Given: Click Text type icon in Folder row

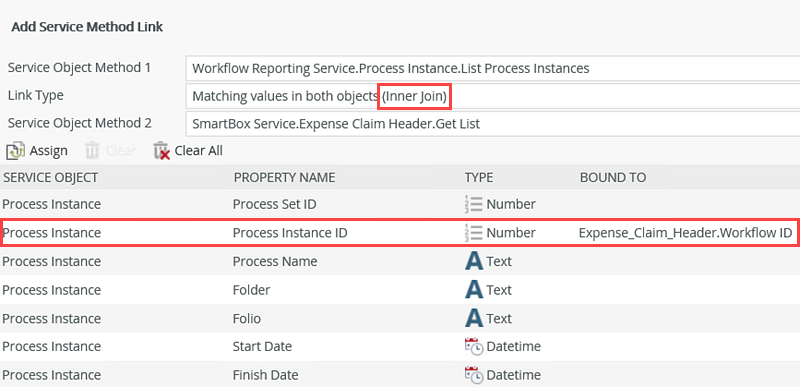Looking at the screenshot, I should [474, 290].
